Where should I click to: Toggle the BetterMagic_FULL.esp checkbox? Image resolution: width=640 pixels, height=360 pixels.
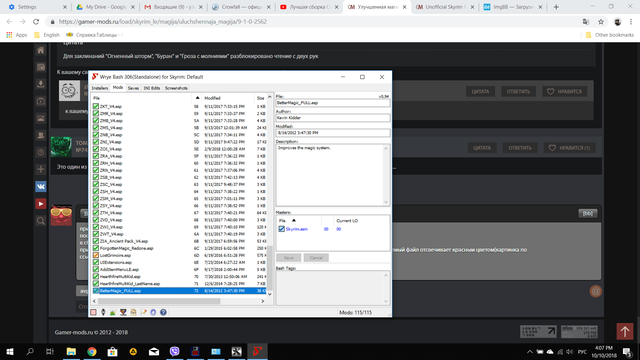pyautogui.click(x=96, y=291)
